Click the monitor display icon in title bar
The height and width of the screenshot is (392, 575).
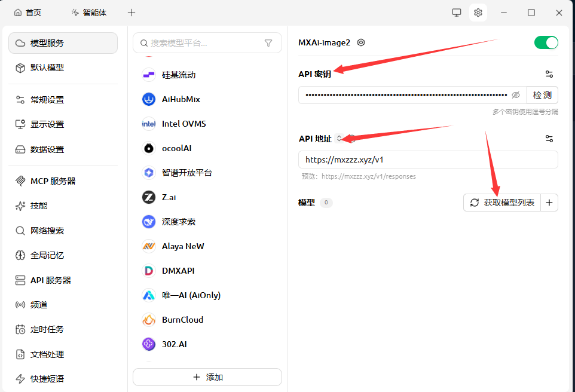coord(457,13)
